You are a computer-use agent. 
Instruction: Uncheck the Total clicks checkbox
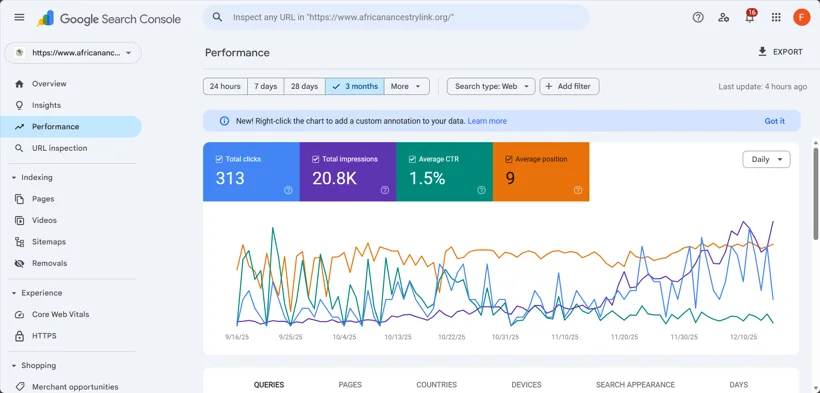(x=219, y=159)
